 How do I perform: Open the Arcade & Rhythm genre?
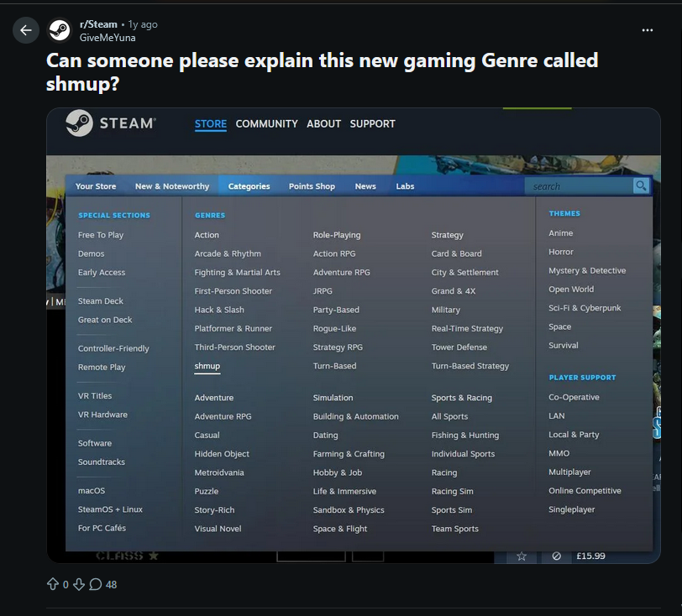[228, 253]
